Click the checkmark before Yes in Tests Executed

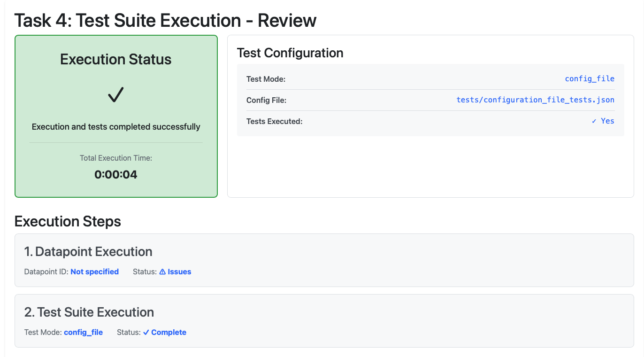[594, 121]
